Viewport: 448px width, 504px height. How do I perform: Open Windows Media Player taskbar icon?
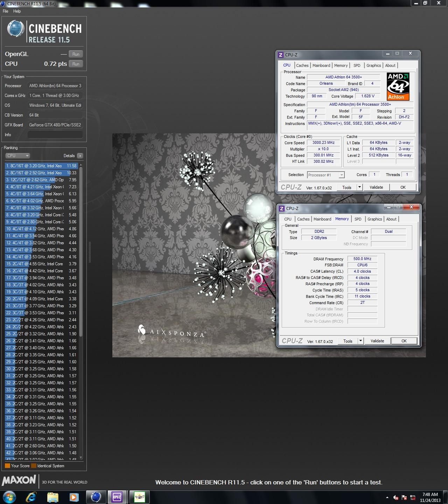tap(73, 497)
